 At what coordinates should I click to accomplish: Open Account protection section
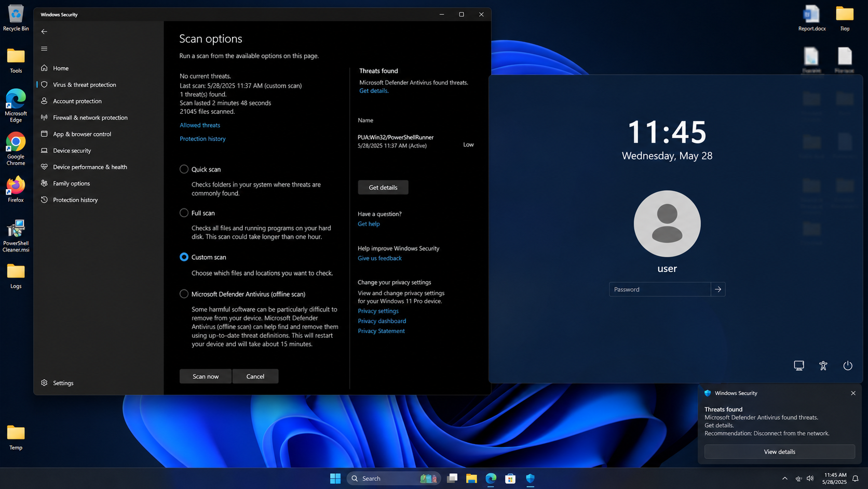point(77,101)
